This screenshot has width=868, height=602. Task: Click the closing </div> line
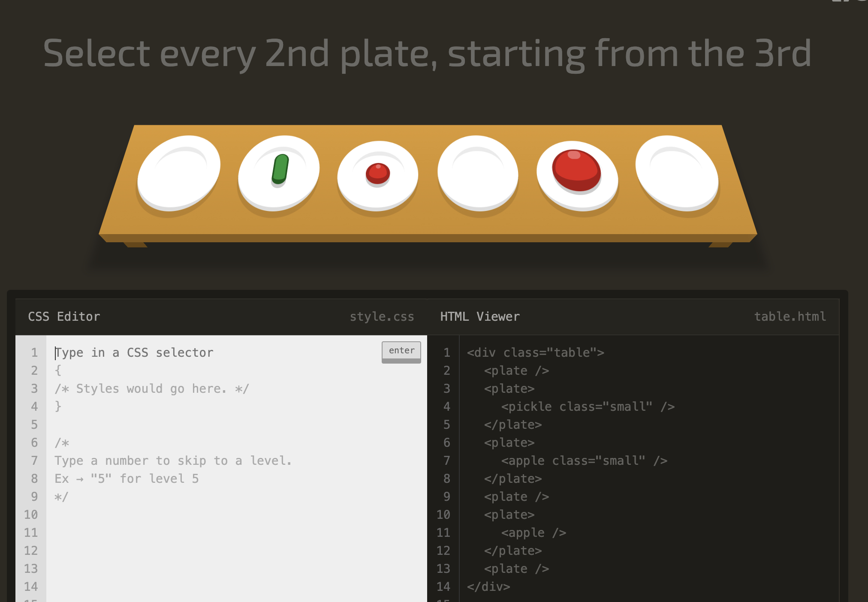(x=488, y=586)
